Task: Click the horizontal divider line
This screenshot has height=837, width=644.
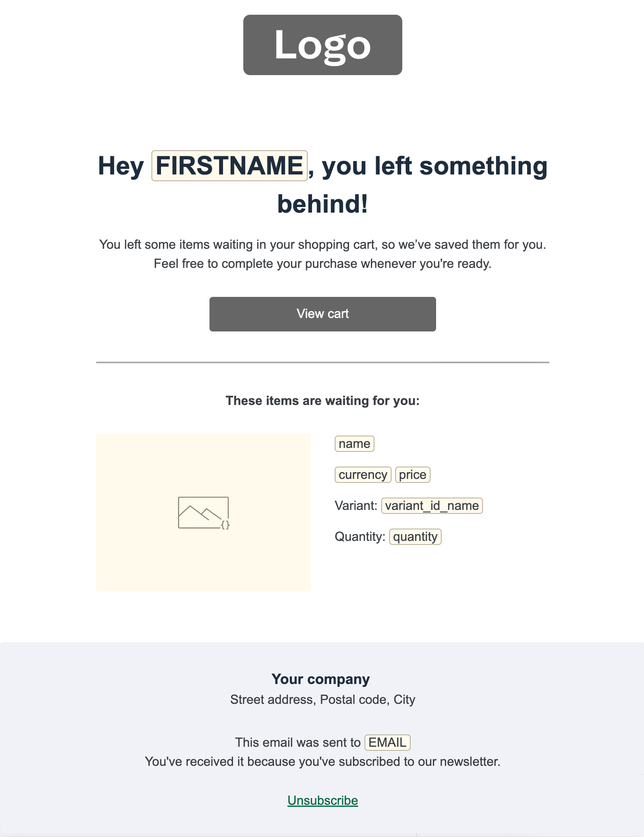Action: click(x=322, y=362)
